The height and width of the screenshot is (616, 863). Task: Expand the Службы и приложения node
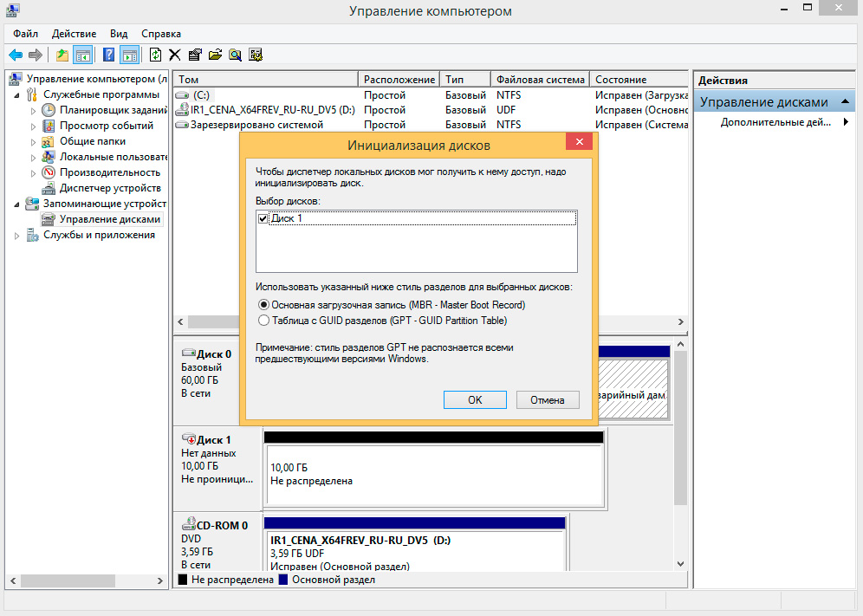coord(17,236)
